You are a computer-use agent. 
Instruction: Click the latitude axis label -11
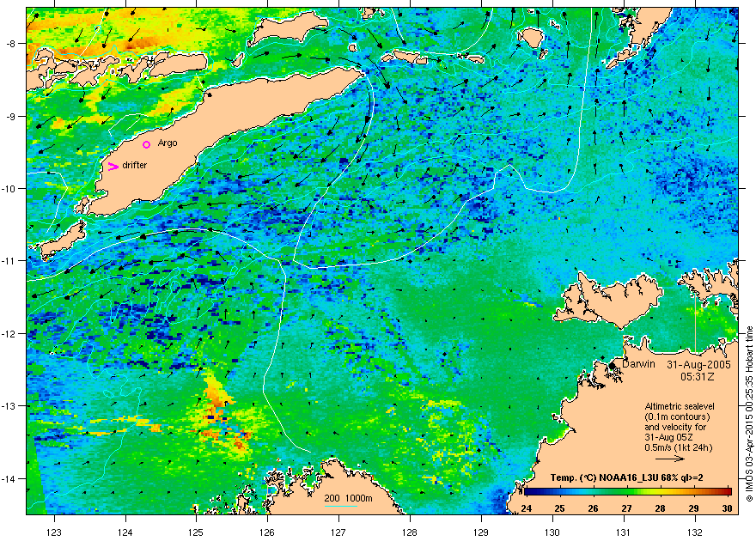point(9,261)
